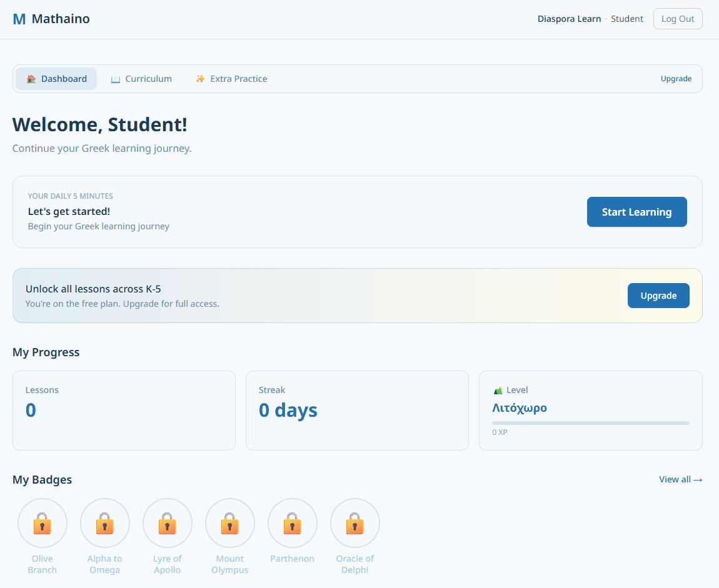
Task: Click the Oracle of Delphi badge
Action: (354, 523)
